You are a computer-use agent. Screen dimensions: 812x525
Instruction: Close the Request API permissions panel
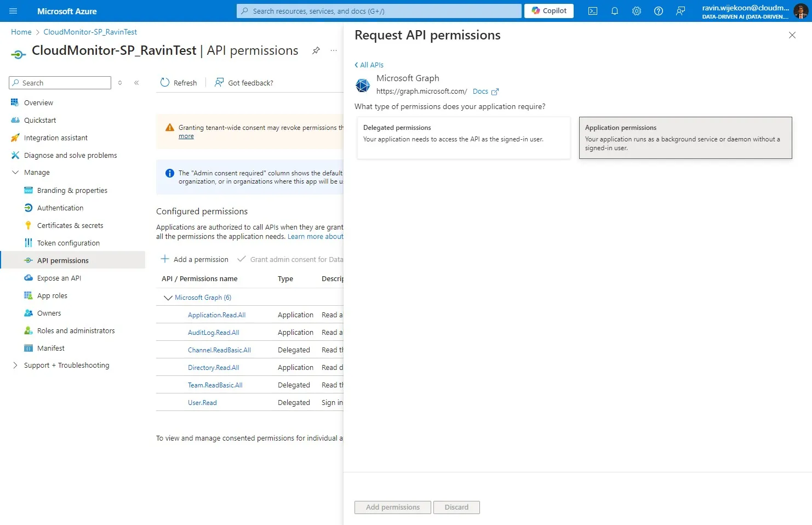point(792,35)
